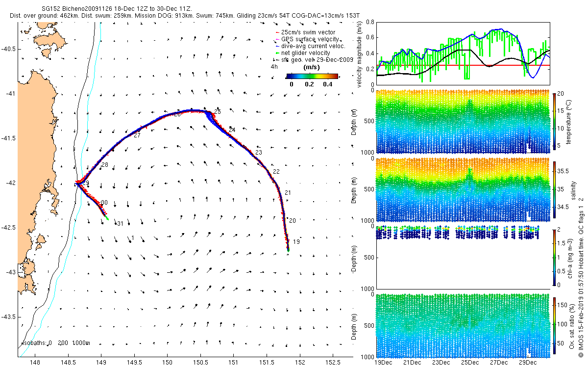Click day marker '22' on the glider track
Screen dimensions: 588x368
pos(276,172)
